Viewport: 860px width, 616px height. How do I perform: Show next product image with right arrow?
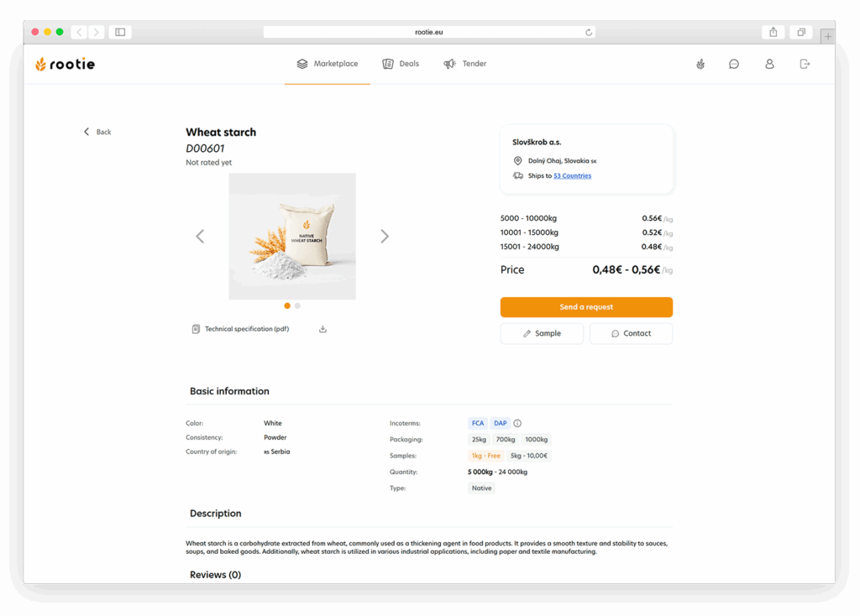[x=385, y=236]
